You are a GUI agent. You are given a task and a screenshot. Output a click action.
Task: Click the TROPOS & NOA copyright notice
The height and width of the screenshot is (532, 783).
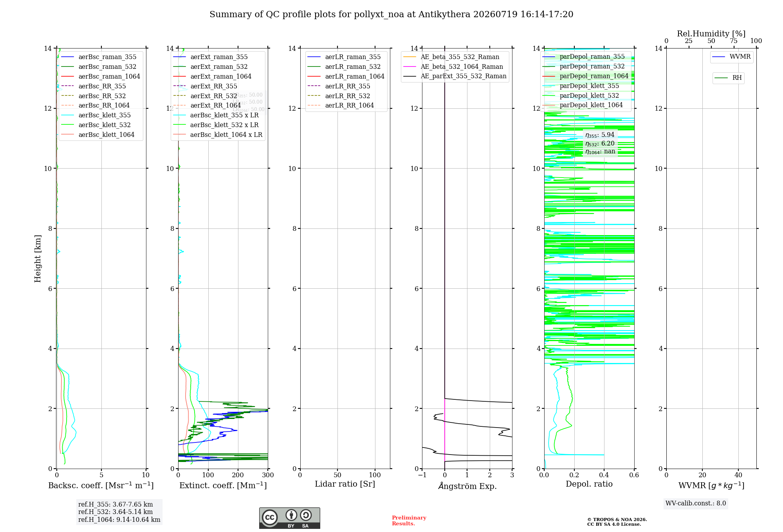click(x=617, y=522)
